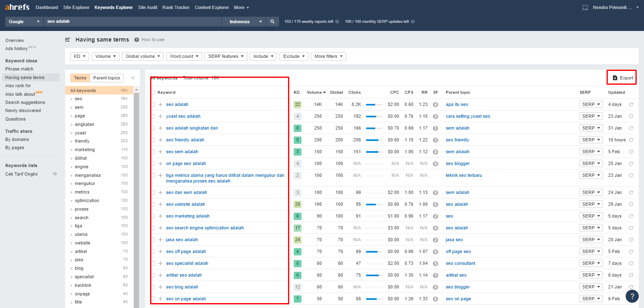Image resolution: width=644 pixels, height=308 pixels.
Task: Refresh the 'yoast seo adalah' row data
Action: [631, 117]
